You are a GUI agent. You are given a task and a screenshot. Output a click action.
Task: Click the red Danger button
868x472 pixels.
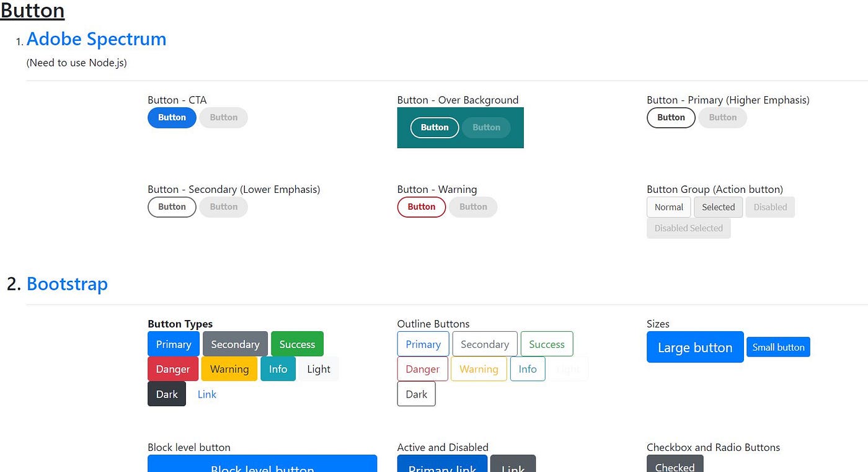pyautogui.click(x=172, y=368)
